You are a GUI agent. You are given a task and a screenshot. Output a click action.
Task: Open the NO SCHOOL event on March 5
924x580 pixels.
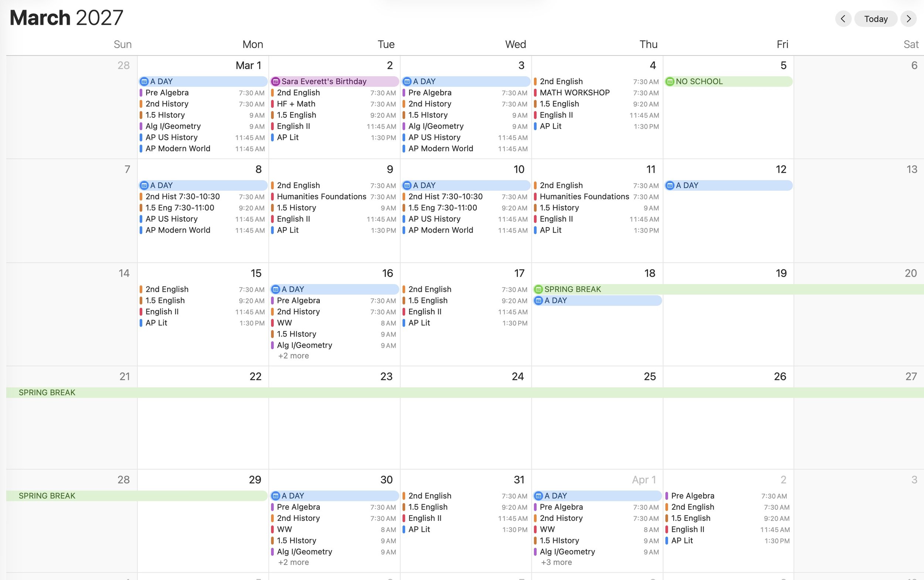click(x=728, y=81)
